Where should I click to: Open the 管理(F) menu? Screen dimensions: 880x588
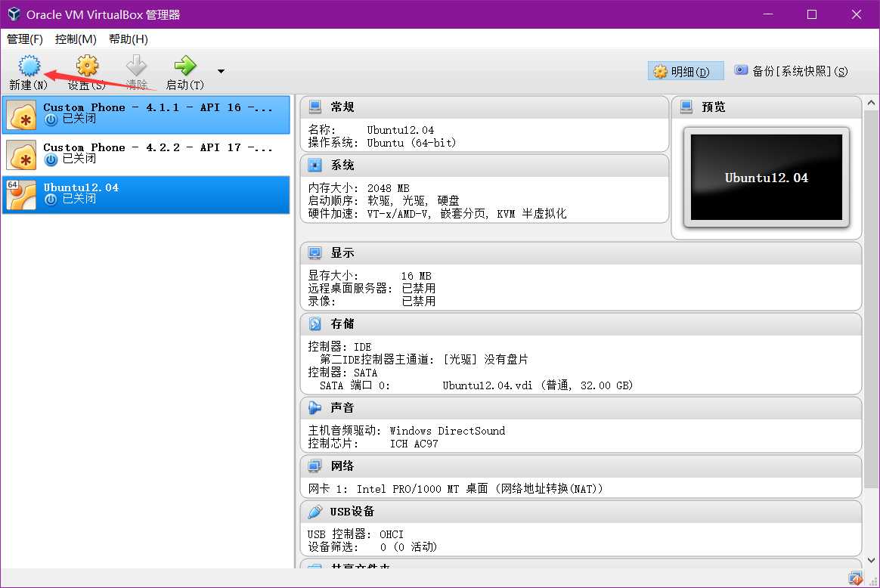25,39
